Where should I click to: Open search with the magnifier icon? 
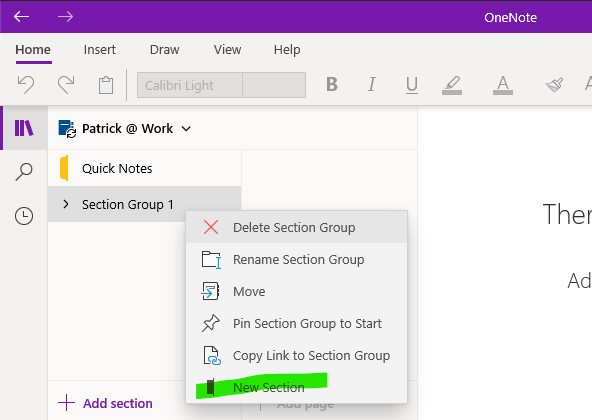pyautogui.click(x=24, y=172)
